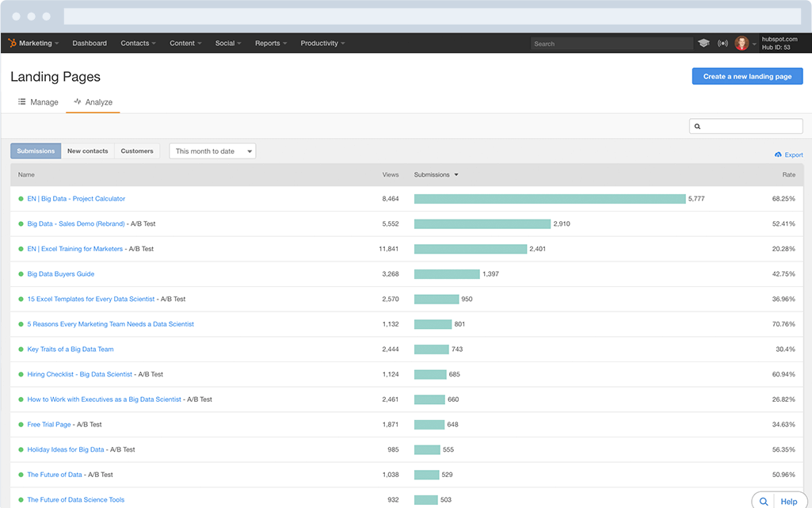Open the Content dropdown menu
Viewport: 812px width, 508px height.
click(185, 43)
